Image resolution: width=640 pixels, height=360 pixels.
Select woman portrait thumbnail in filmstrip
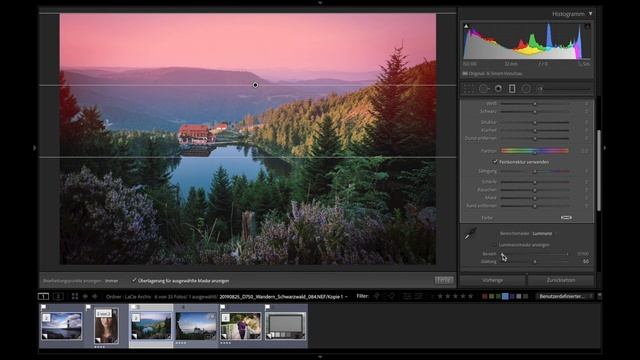tap(107, 326)
